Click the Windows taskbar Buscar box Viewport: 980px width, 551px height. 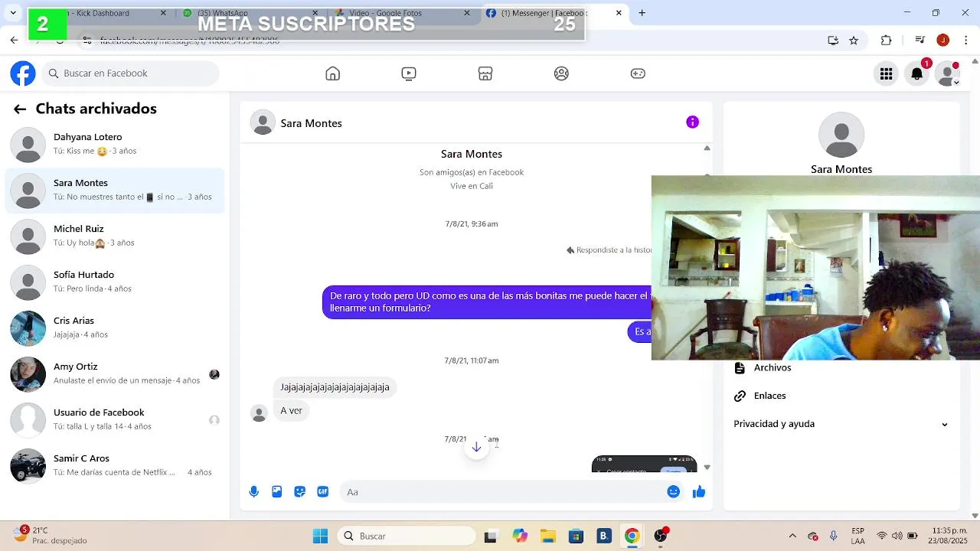[407, 536]
